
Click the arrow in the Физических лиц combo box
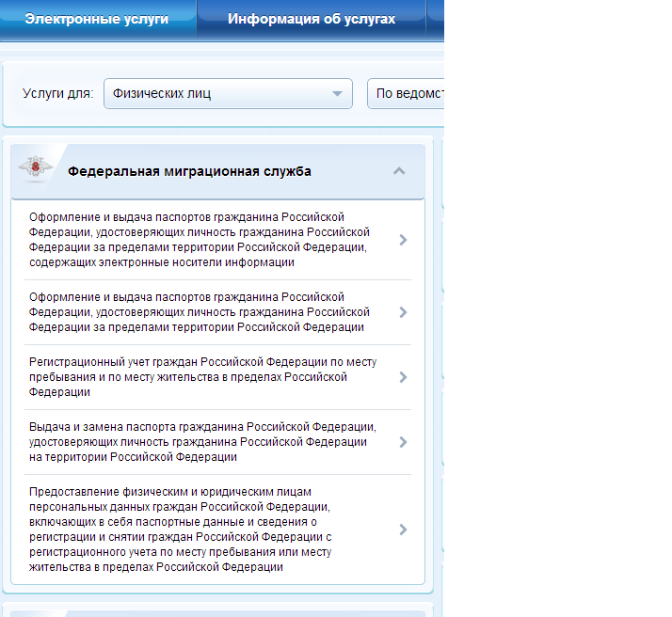337,94
